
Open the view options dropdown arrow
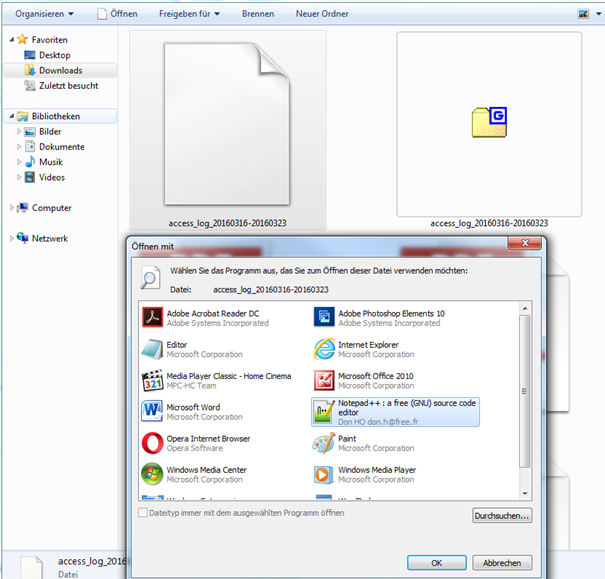(598, 14)
